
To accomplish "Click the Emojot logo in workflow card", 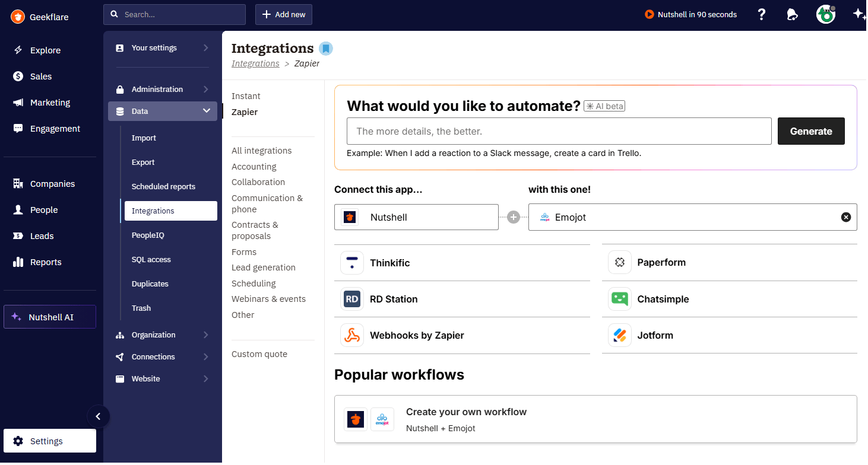I will click(382, 419).
